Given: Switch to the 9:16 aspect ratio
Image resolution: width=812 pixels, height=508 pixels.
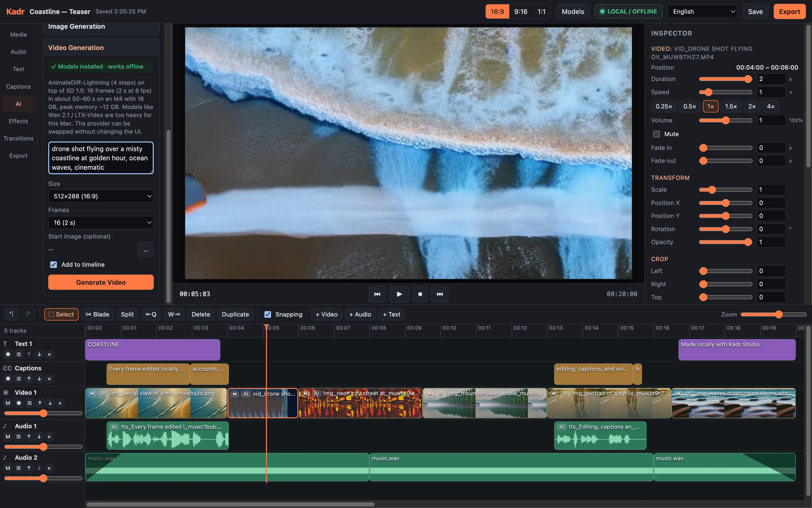Looking at the screenshot, I should click(520, 11).
